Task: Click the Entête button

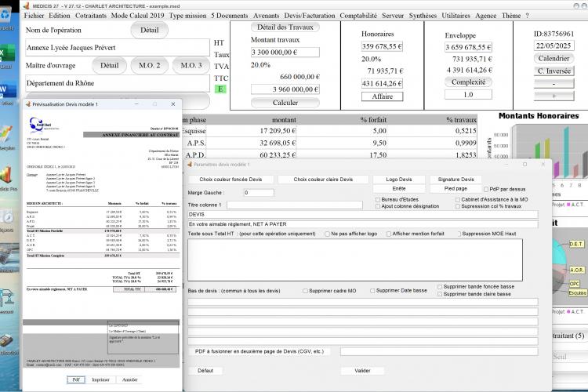Action: click(399, 189)
